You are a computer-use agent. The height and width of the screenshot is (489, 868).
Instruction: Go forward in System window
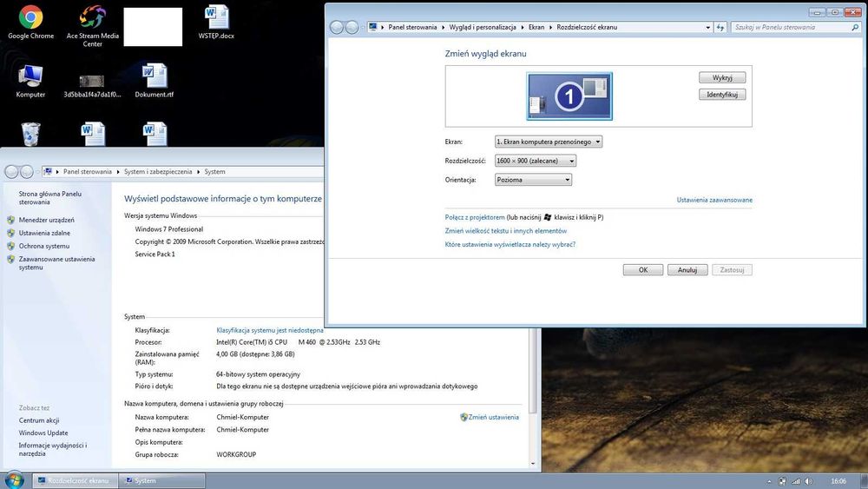[26, 172]
